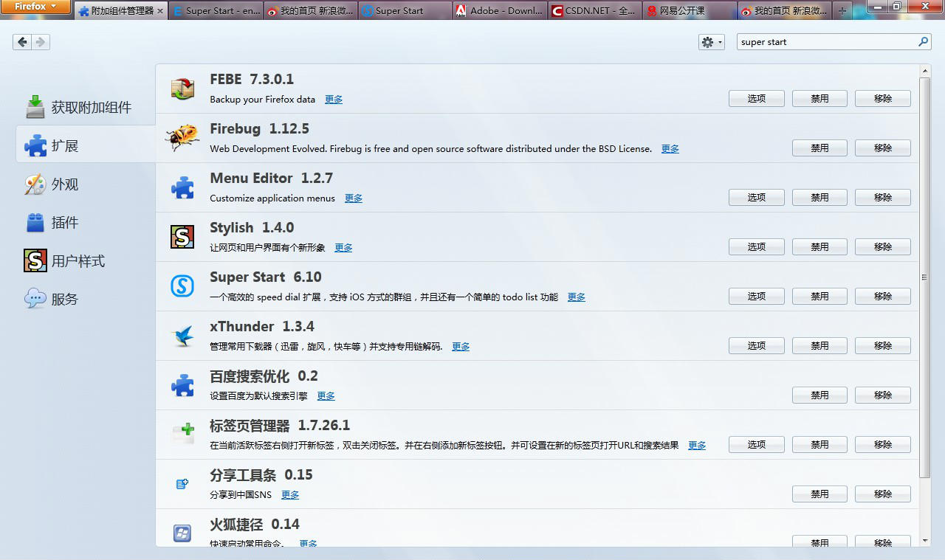The image size is (945, 560).
Task: Disable 百度搜索优化 with 禁用
Action: pos(819,395)
